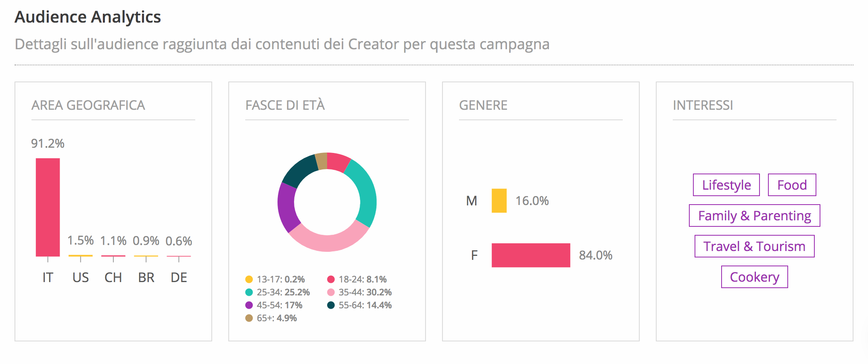Click the yellow US country bar

[x=80, y=255]
